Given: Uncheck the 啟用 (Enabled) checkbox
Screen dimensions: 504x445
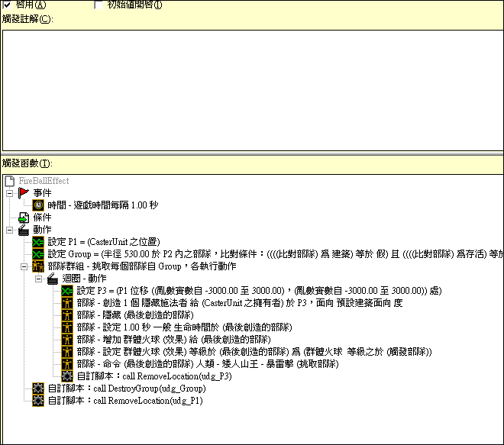Looking at the screenshot, I should click(7, 5).
